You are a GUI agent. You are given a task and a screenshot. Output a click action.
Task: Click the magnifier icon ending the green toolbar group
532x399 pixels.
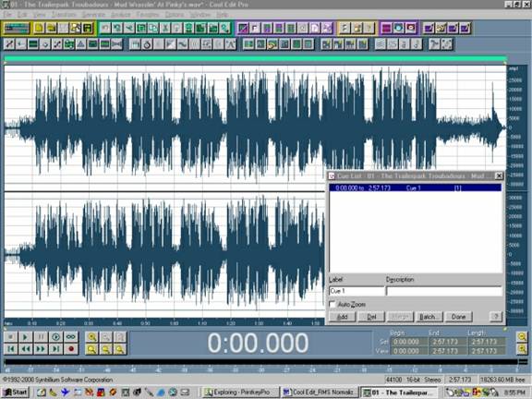(x=224, y=28)
